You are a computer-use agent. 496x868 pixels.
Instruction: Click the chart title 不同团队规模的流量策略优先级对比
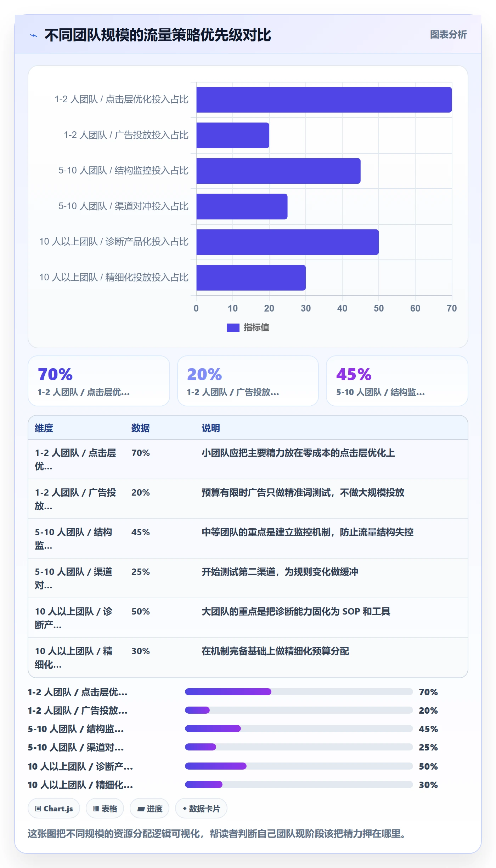158,35
